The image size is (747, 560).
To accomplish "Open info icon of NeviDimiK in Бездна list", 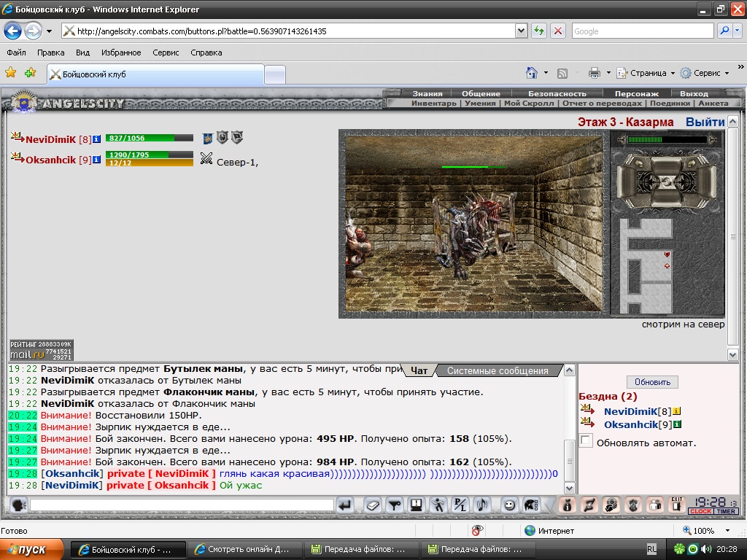I will (x=677, y=411).
